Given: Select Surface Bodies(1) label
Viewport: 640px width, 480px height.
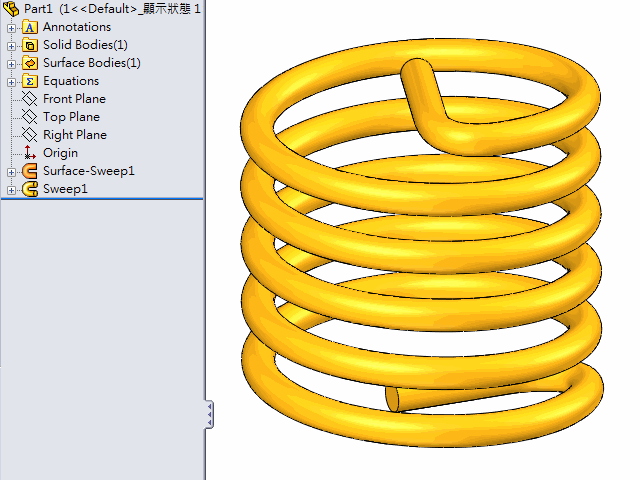Looking at the screenshot, I should tap(92, 63).
